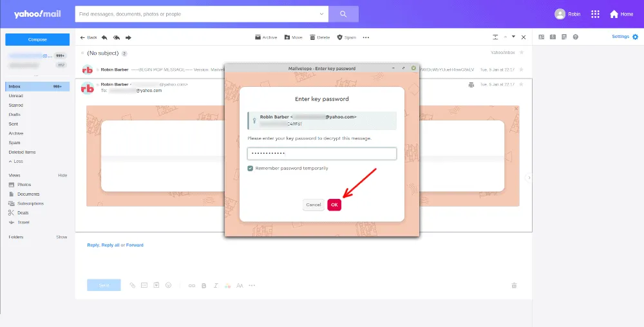The image size is (644, 327).
Task: Close the open conversation with X
Action: 524,37
